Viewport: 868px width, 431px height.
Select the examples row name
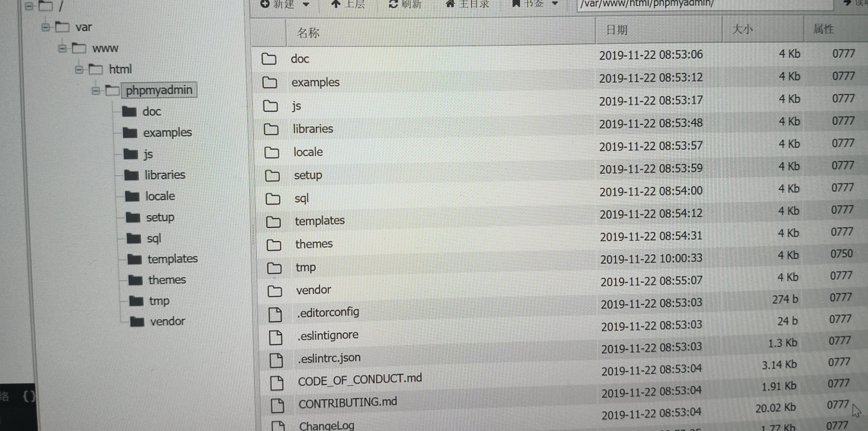coord(315,82)
